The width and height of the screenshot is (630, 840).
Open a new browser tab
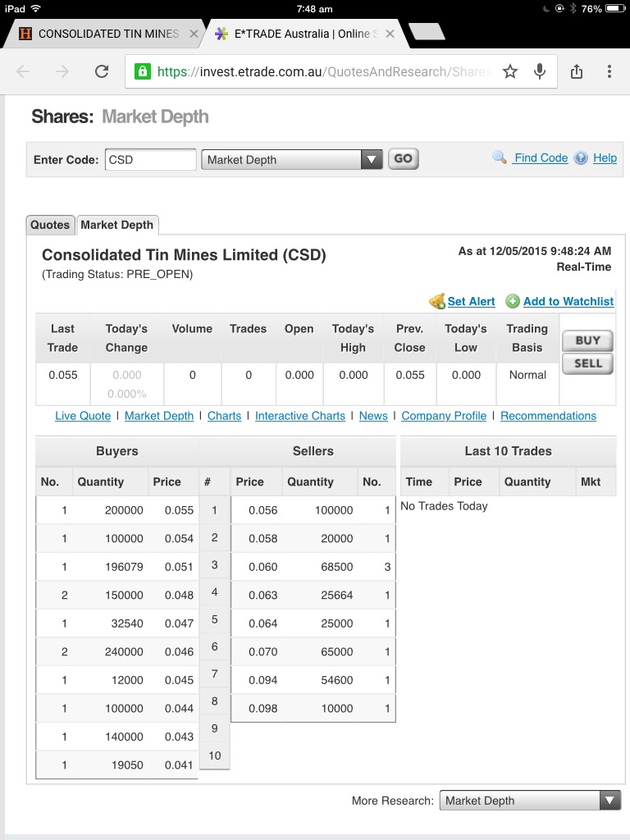pyautogui.click(x=427, y=32)
